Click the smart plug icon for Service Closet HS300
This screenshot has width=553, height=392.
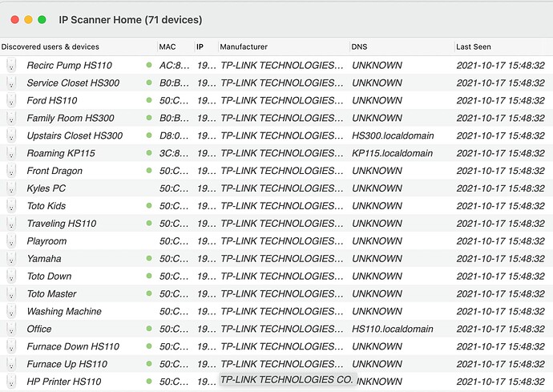[x=11, y=83]
